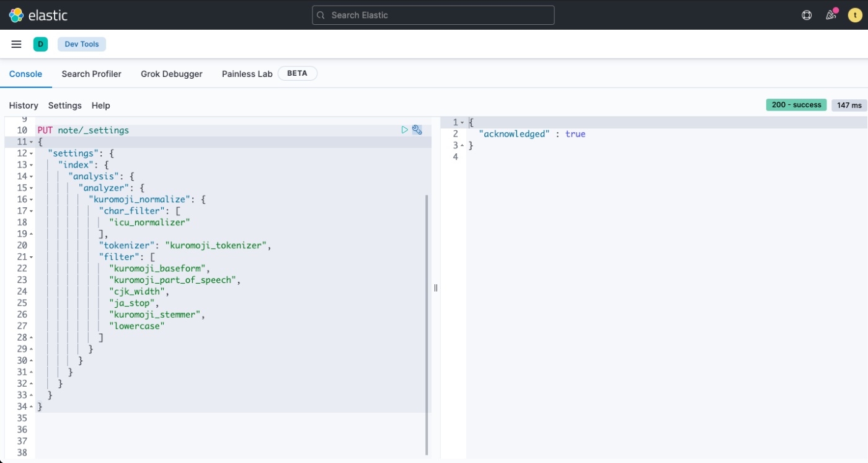Open console Help
Image resolution: width=868 pixels, height=463 pixels.
[101, 106]
